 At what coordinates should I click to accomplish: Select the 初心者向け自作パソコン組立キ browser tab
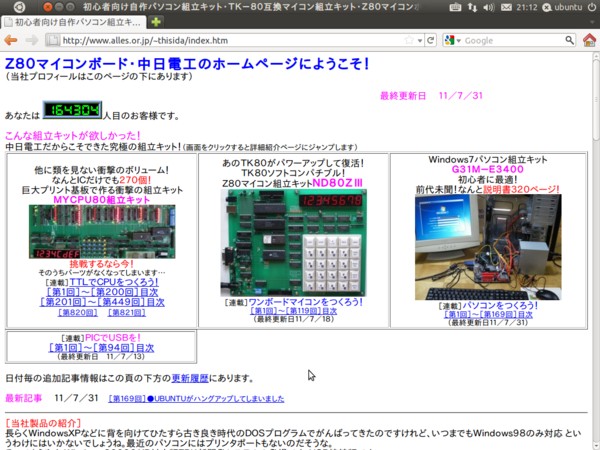(x=73, y=22)
